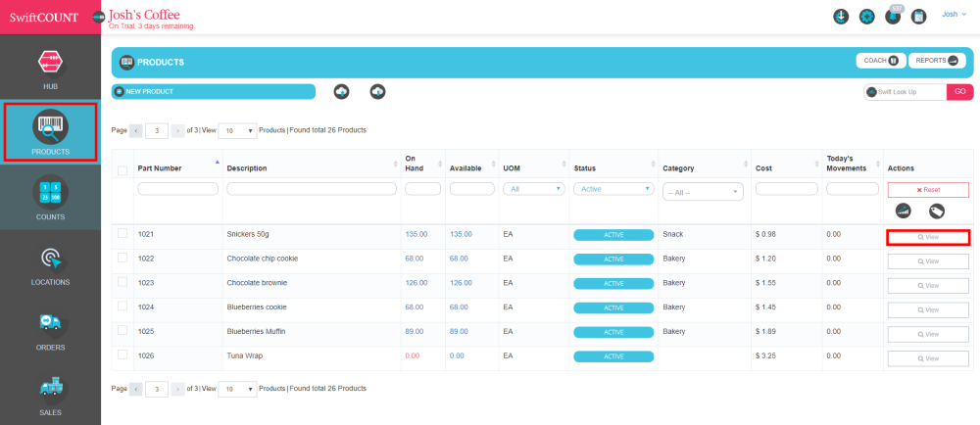The height and width of the screenshot is (425, 980).
Task: Click the New Product button
Action: [213, 92]
